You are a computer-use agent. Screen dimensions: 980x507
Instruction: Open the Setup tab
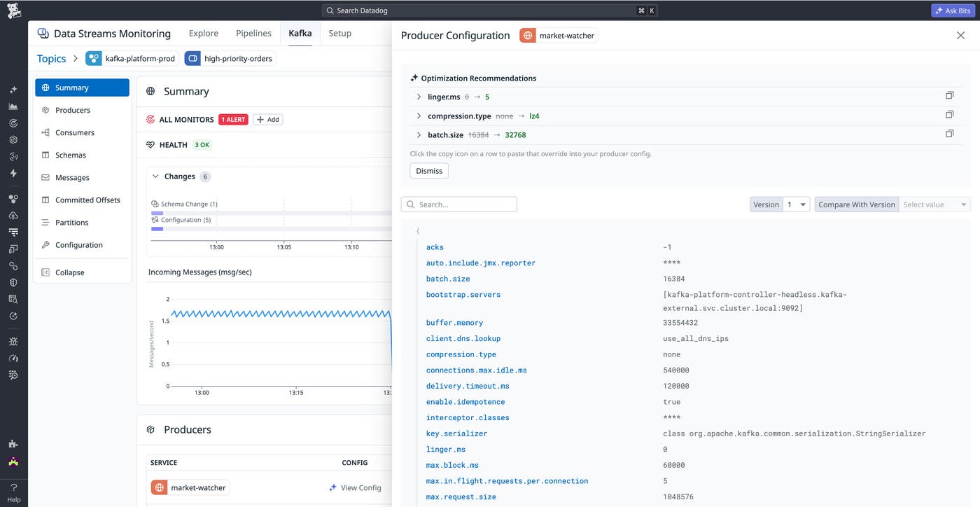point(340,33)
